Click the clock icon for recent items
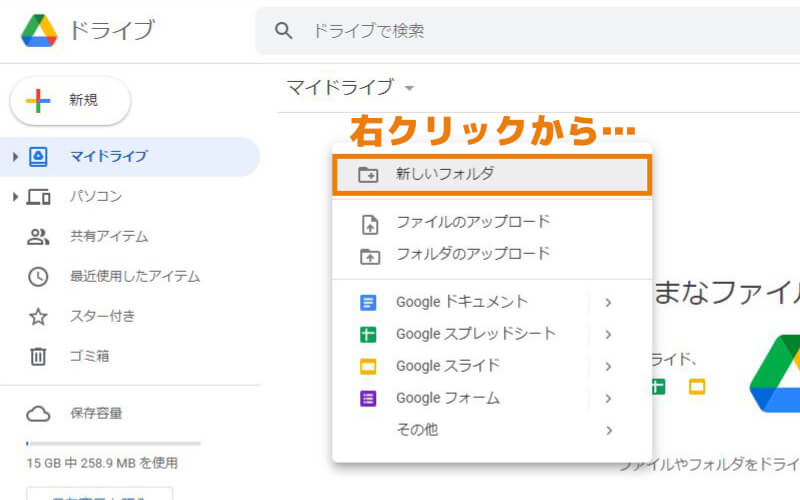Screen dimensions: 800x500 tap(38, 277)
